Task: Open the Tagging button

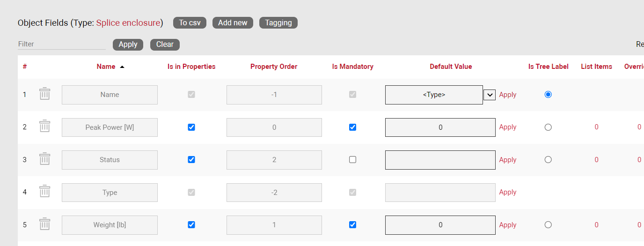Action: (x=278, y=22)
